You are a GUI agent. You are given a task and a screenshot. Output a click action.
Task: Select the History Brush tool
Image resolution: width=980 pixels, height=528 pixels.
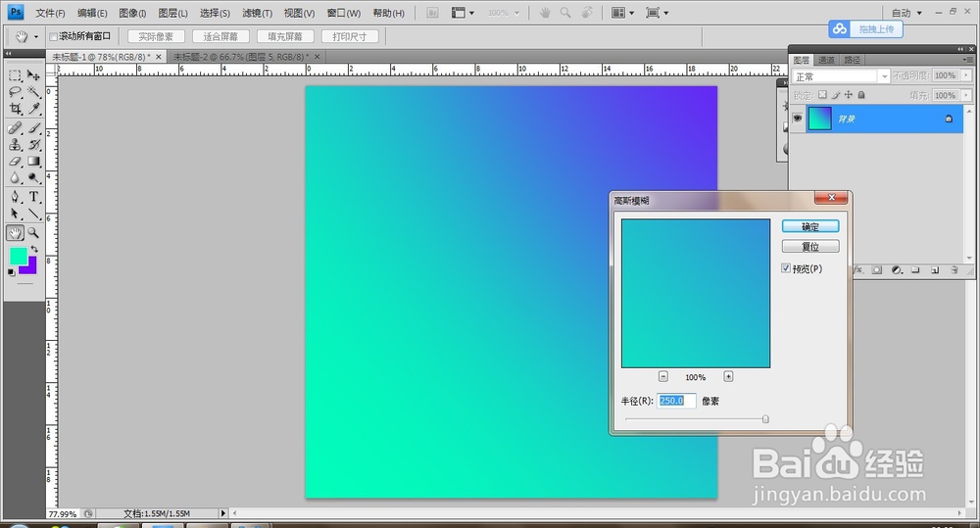click(x=33, y=144)
